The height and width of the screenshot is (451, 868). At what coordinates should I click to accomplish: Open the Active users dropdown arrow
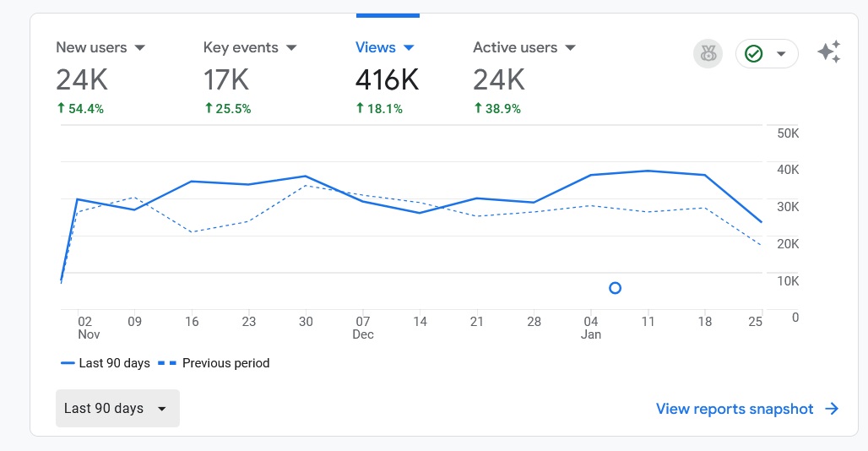[571, 47]
